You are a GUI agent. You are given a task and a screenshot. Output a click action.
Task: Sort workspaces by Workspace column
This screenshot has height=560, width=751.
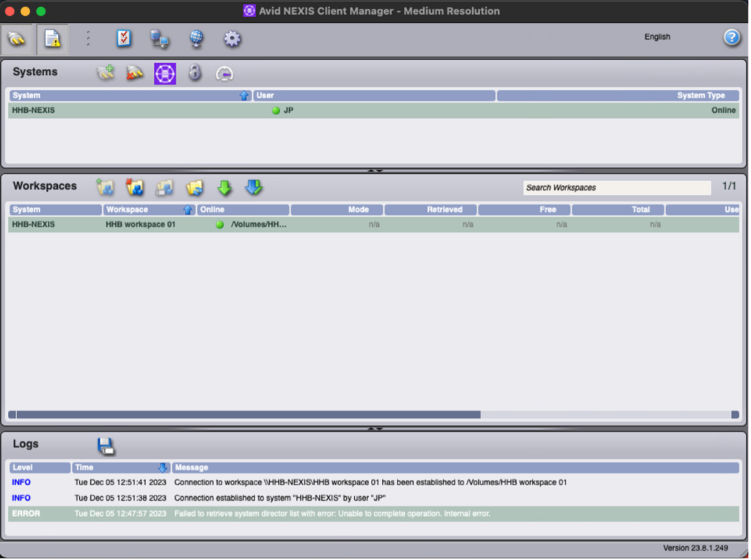pos(149,210)
